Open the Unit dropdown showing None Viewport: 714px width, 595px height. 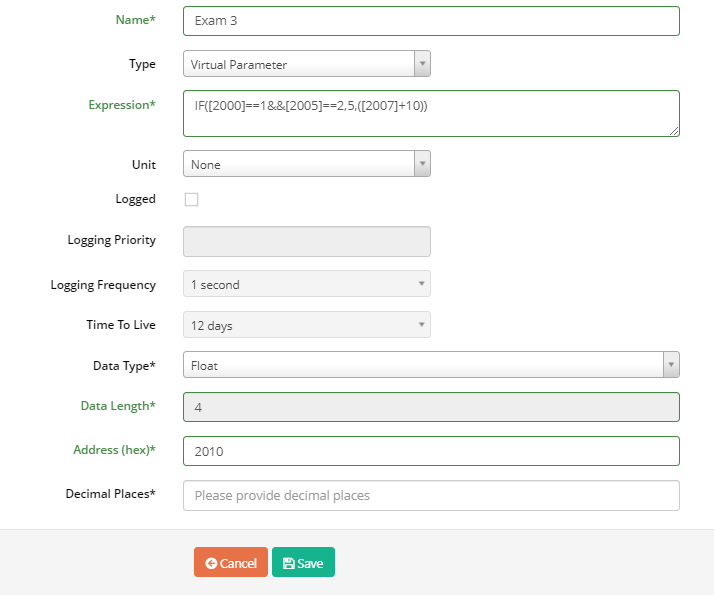306,163
